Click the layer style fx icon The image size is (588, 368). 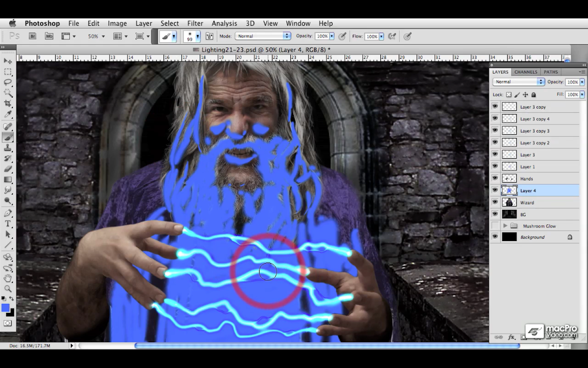(x=511, y=337)
